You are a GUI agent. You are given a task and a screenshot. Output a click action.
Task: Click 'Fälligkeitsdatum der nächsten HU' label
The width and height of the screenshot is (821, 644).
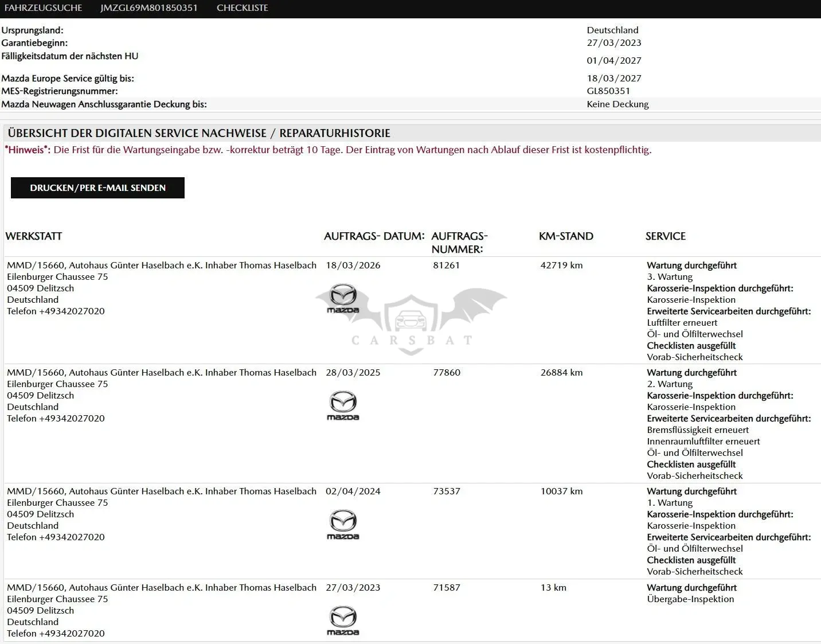point(69,56)
